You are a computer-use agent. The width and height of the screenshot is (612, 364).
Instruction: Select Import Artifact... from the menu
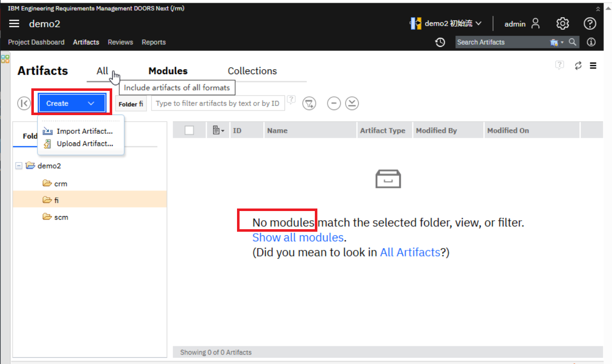coord(84,131)
